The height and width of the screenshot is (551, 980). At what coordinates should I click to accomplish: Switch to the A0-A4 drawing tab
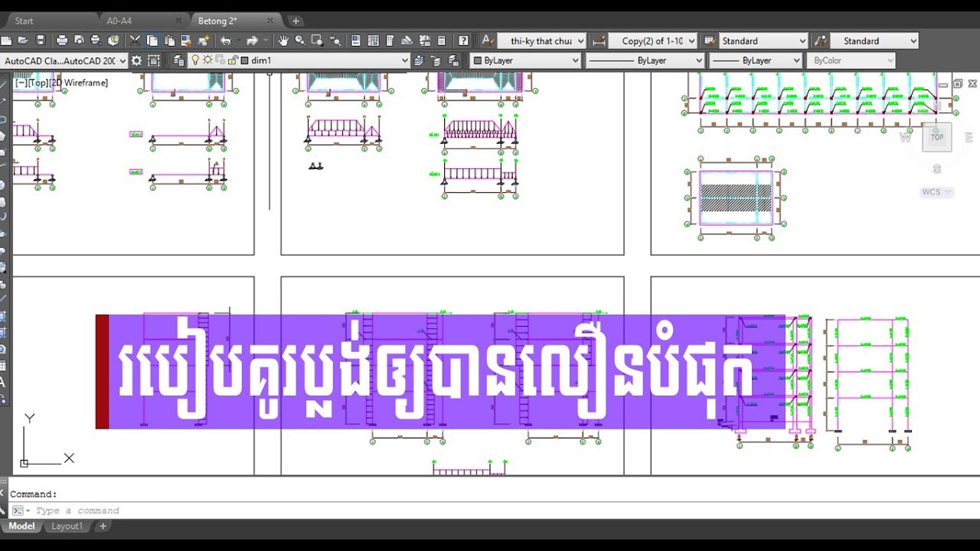(119, 21)
